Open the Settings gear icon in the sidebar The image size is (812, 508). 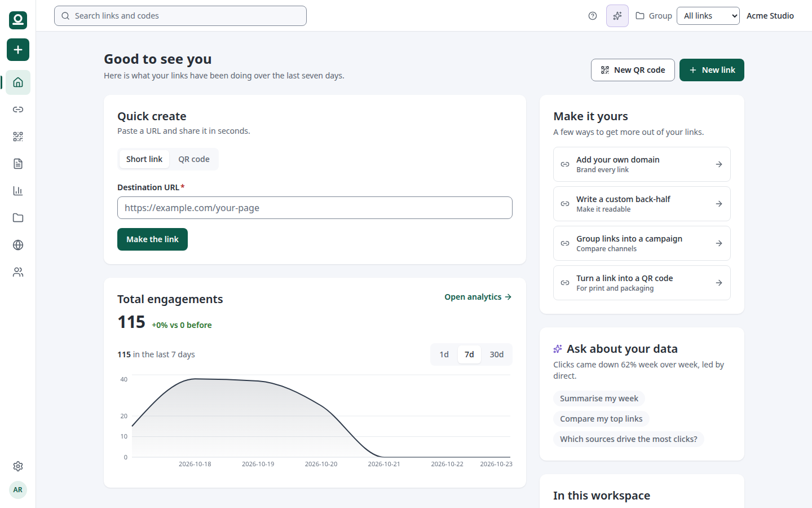pos(18,466)
